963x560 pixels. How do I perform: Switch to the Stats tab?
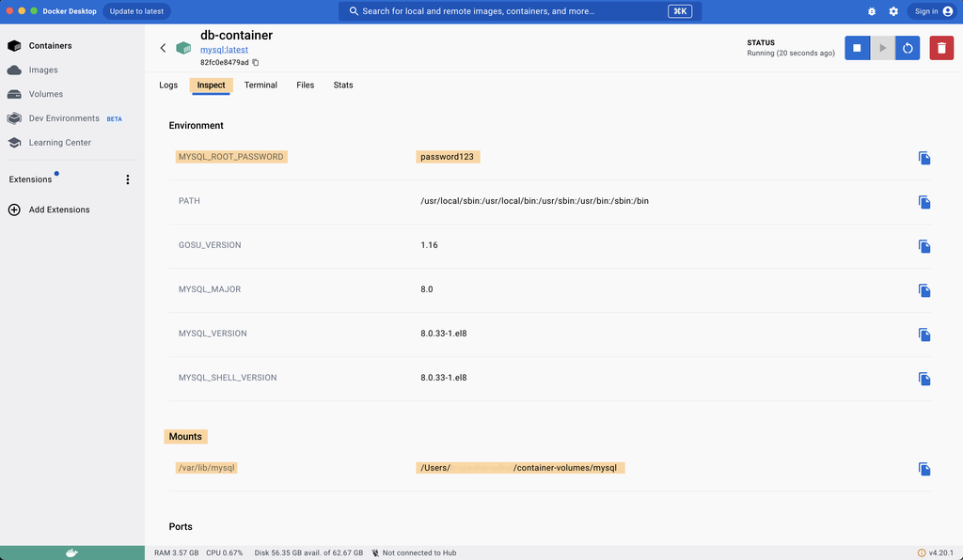[x=342, y=85]
